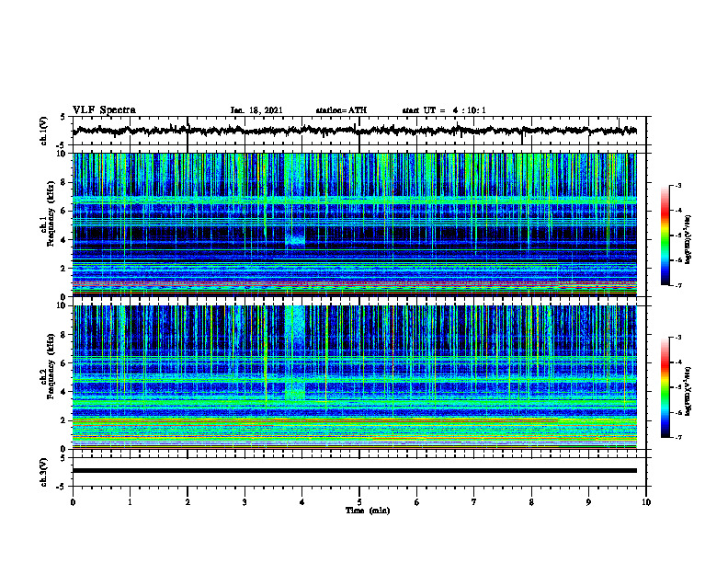This screenshot has height=563, width=728.
Task: Click the "-7" label on ch.2 colorbar
Action: 678,438
